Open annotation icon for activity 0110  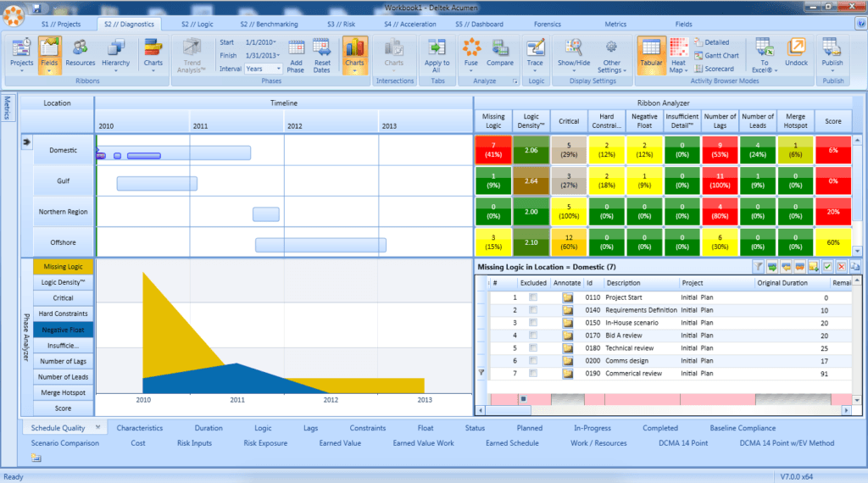[567, 297]
